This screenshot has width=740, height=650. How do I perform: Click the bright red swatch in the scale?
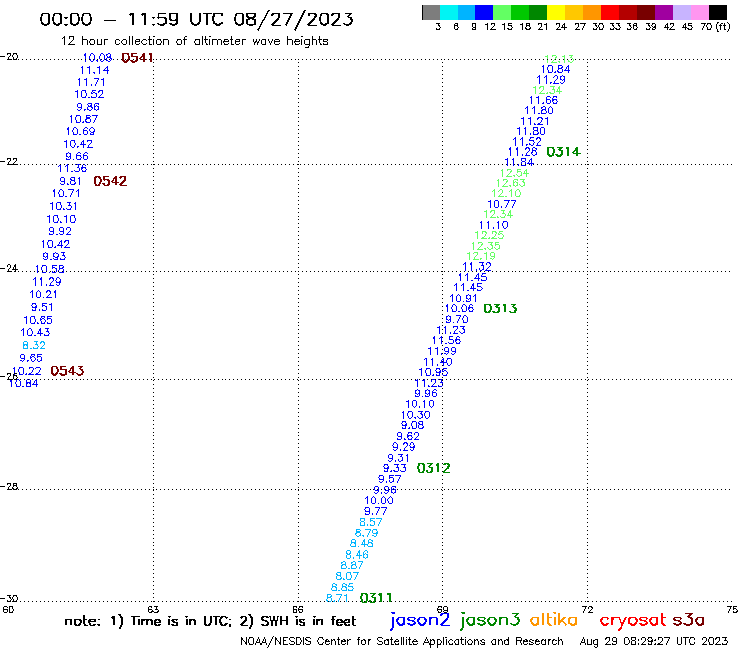pyautogui.click(x=610, y=12)
